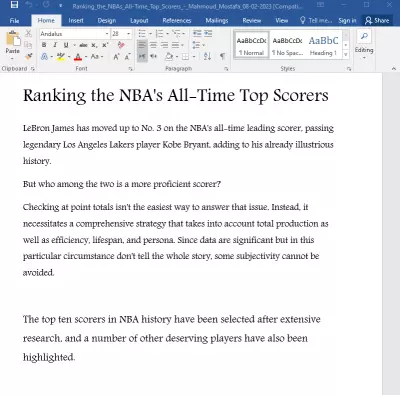Click the Find magnifier in Editing
This screenshot has height=395, width=400.
tap(364, 36)
